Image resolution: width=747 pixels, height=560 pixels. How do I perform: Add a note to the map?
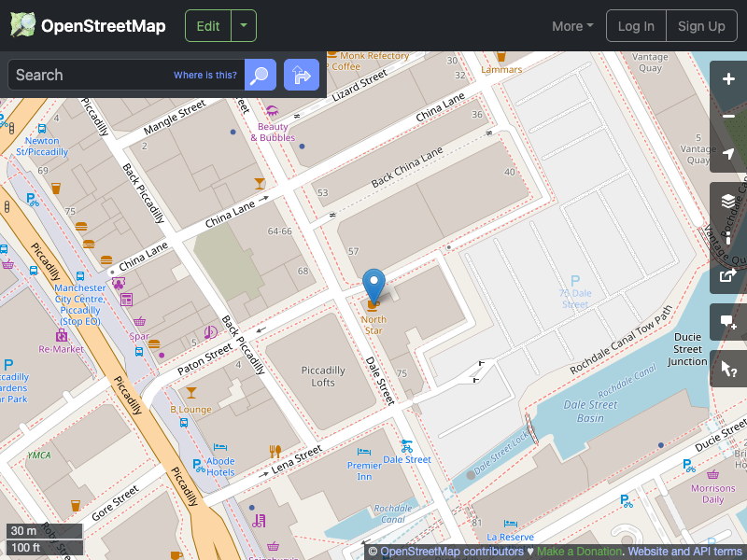point(728,322)
